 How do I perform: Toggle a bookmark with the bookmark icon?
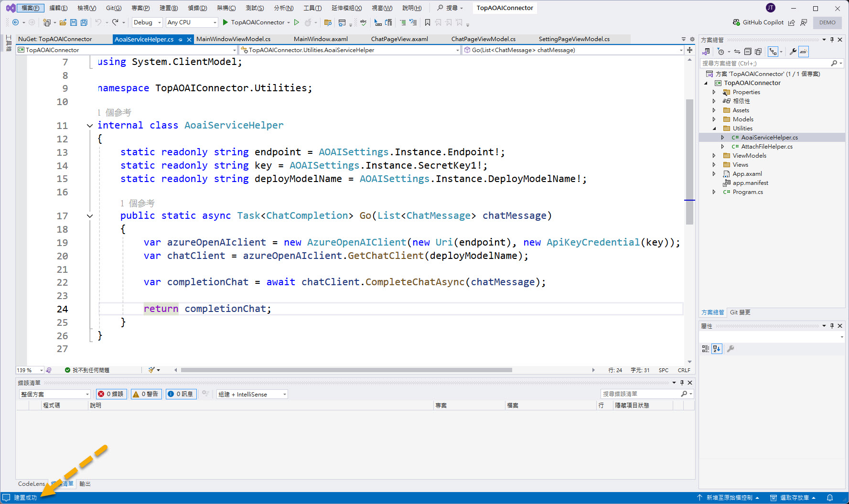(x=428, y=22)
